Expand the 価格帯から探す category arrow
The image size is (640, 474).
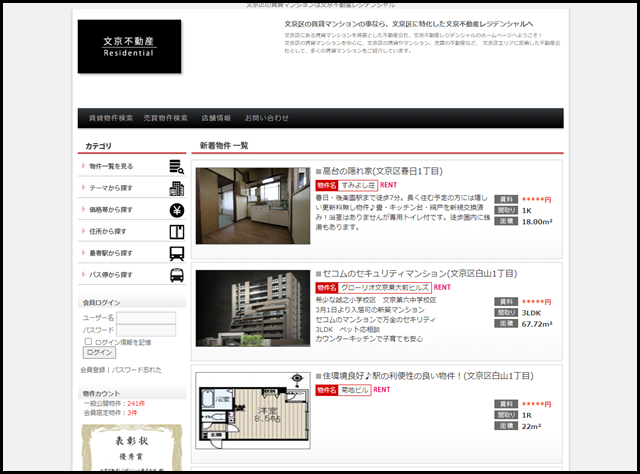pyautogui.click(x=83, y=210)
